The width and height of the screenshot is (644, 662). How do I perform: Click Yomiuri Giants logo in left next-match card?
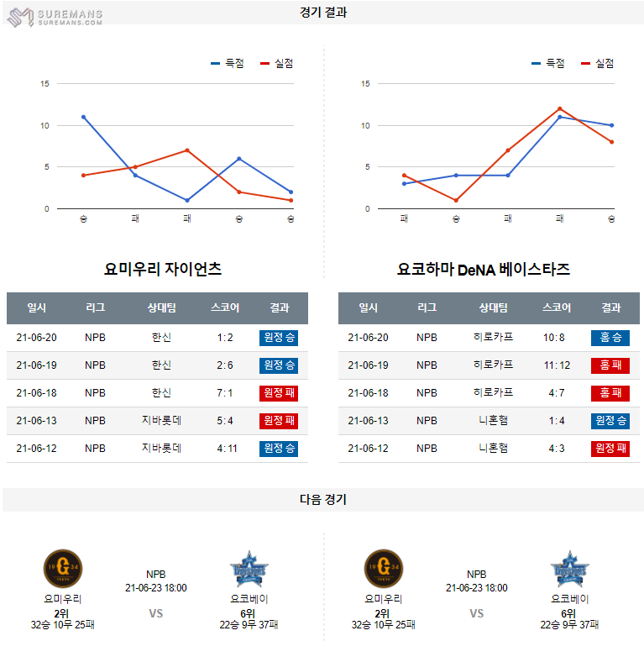63,568
